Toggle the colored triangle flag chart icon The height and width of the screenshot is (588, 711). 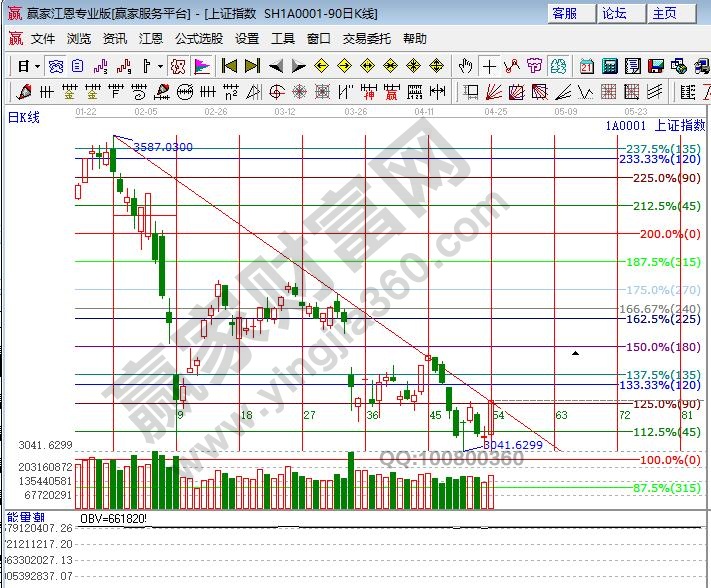coord(202,66)
